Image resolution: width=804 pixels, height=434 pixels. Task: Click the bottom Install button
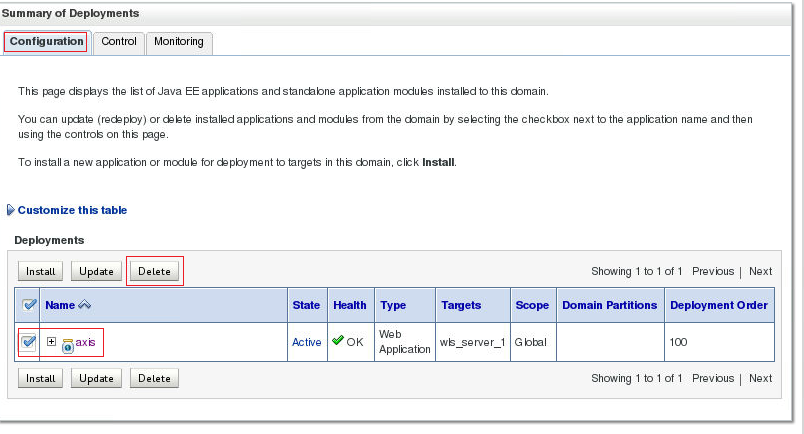point(41,378)
